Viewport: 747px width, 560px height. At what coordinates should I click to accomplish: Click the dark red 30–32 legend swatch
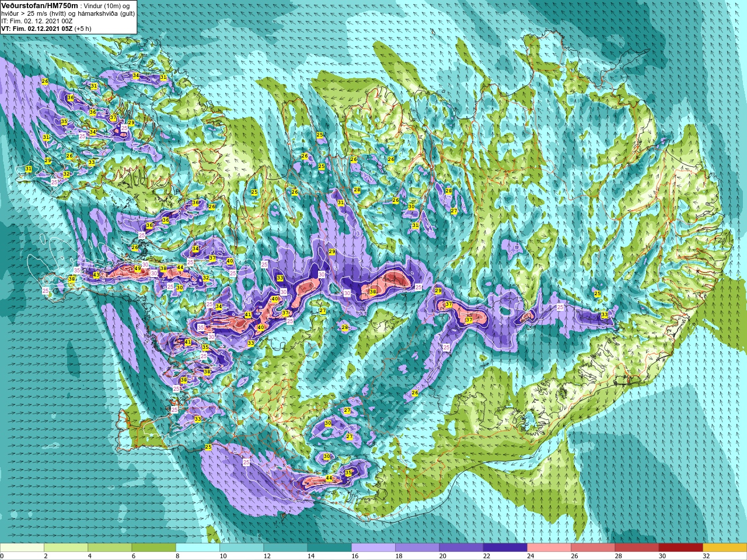click(681, 548)
